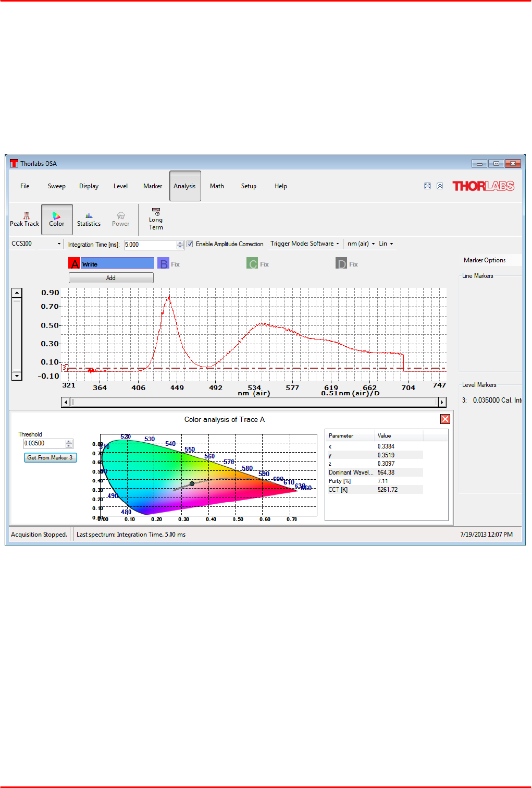532x788 pixels.
Task: Click the Thorlabs logo
Action: (x=483, y=186)
